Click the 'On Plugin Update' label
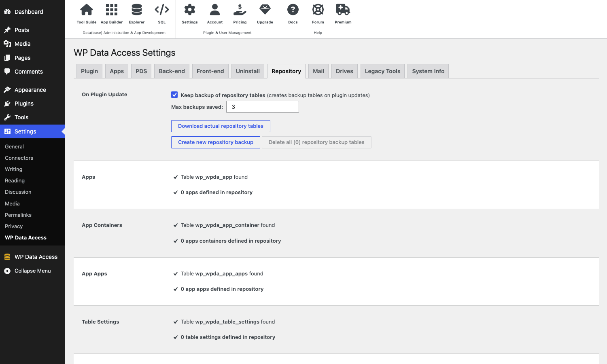607x364 pixels. tap(104, 95)
